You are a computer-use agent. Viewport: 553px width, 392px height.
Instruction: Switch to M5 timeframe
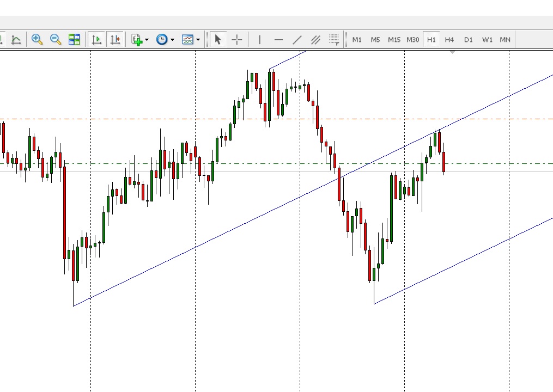pos(375,40)
